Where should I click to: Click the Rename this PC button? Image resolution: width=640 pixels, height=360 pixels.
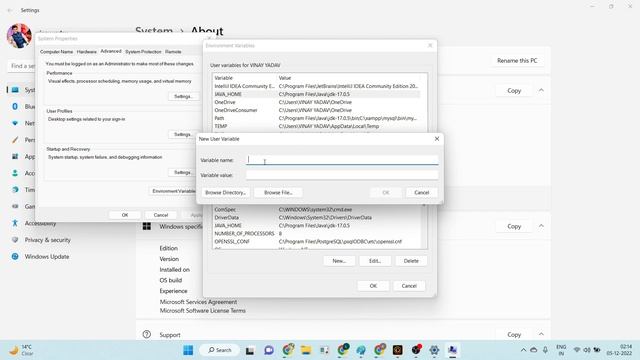[517, 61]
